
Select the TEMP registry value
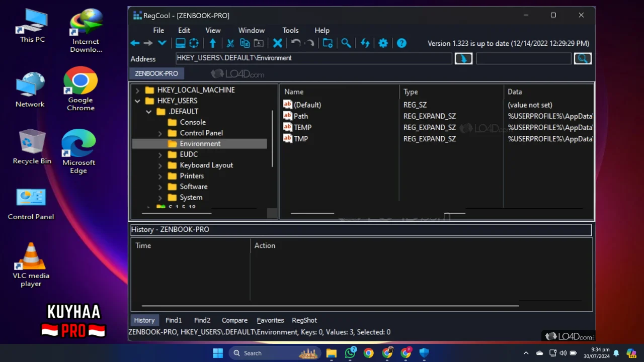(x=303, y=128)
